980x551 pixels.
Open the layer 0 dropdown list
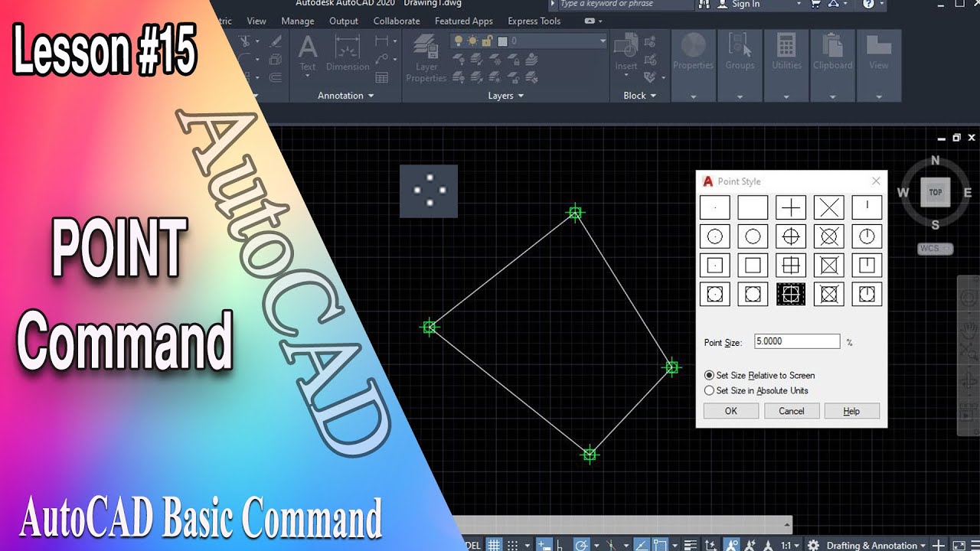(603, 41)
